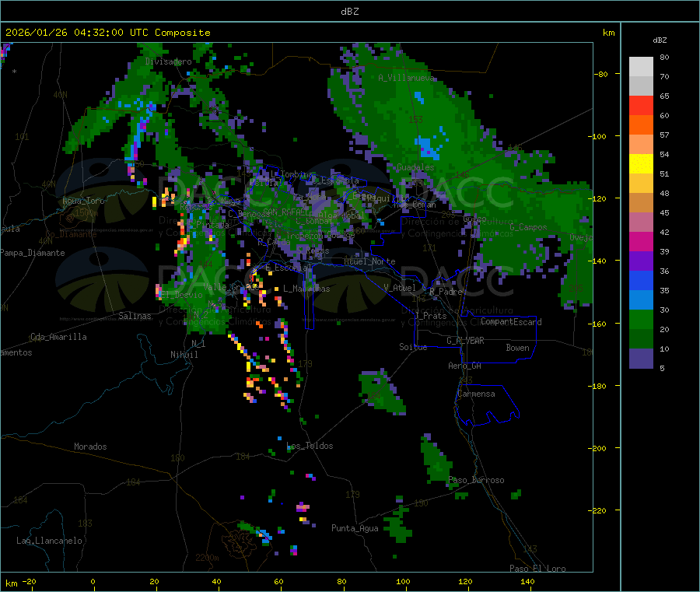Image resolution: width=700 pixels, height=592 pixels.
Task: Click the Nihuil map label
Action: click(x=184, y=355)
